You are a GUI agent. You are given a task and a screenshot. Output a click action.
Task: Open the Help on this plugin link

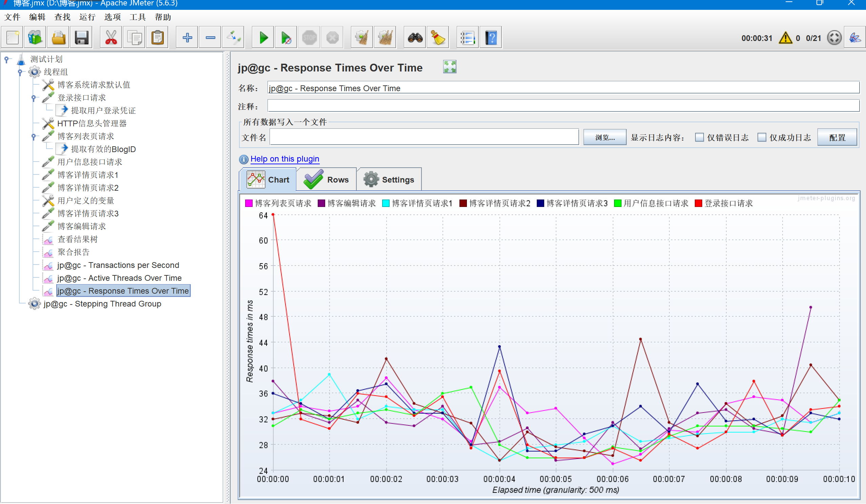pyautogui.click(x=284, y=159)
